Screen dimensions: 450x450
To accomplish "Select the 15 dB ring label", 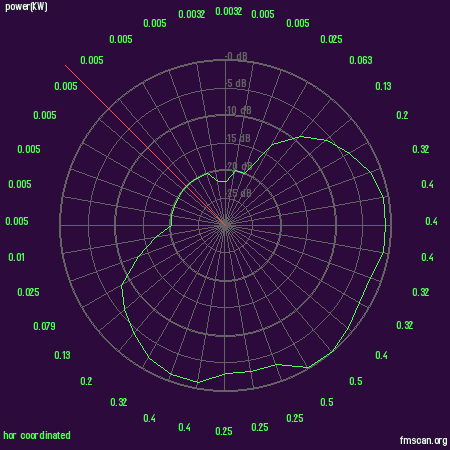I will 239,138.
